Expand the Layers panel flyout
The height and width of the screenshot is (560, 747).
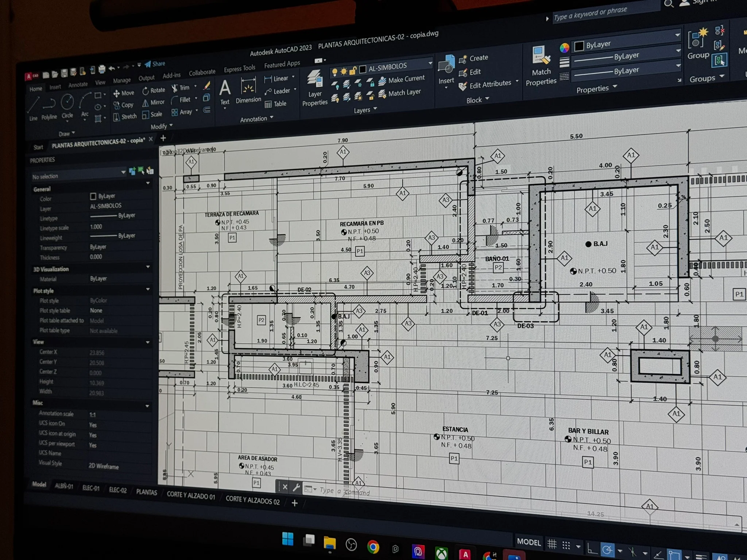pyautogui.click(x=365, y=110)
